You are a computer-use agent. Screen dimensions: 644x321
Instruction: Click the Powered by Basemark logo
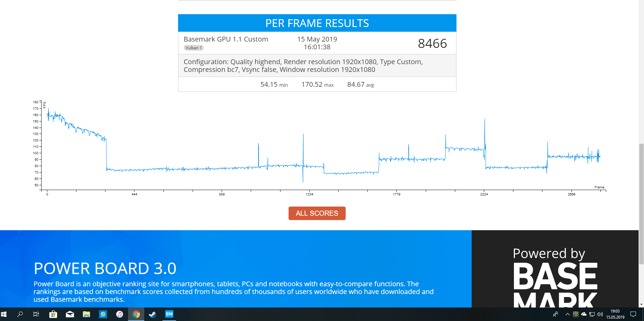[555, 277]
